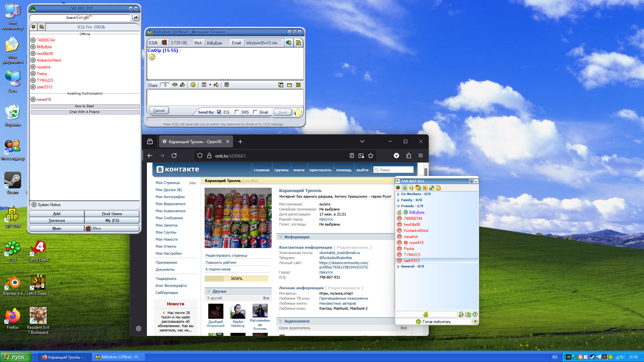Click the Main menu button in ICQ Pro
This screenshot has height=362, width=644.
coord(57,229)
